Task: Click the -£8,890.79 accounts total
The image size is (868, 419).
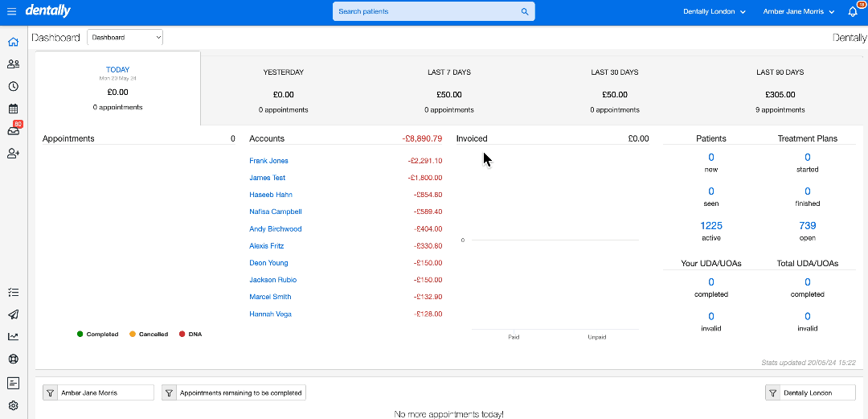Action: point(422,138)
